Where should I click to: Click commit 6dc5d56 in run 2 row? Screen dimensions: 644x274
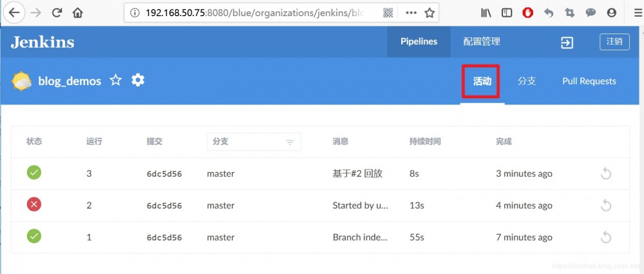click(x=164, y=206)
